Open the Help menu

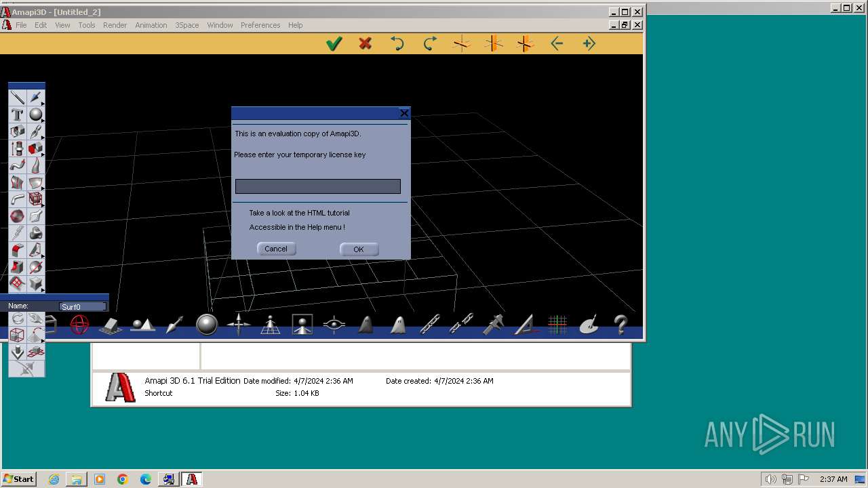pyautogui.click(x=295, y=25)
